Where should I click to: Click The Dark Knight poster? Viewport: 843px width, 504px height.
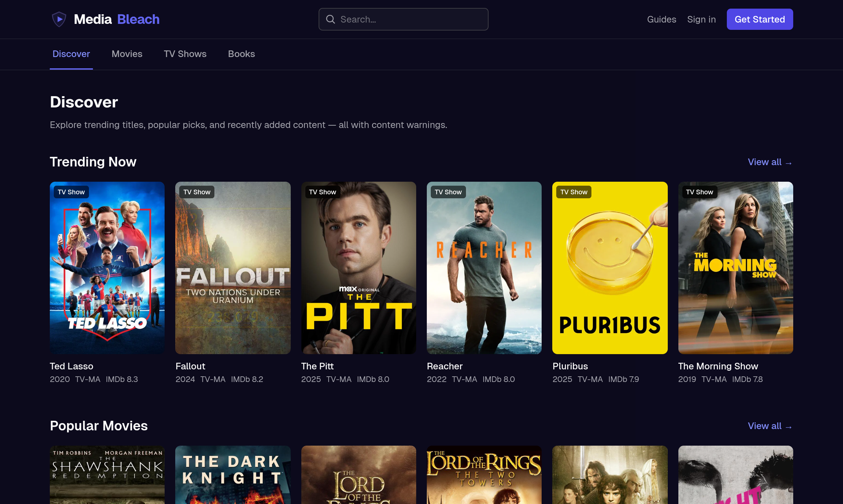(233, 475)
